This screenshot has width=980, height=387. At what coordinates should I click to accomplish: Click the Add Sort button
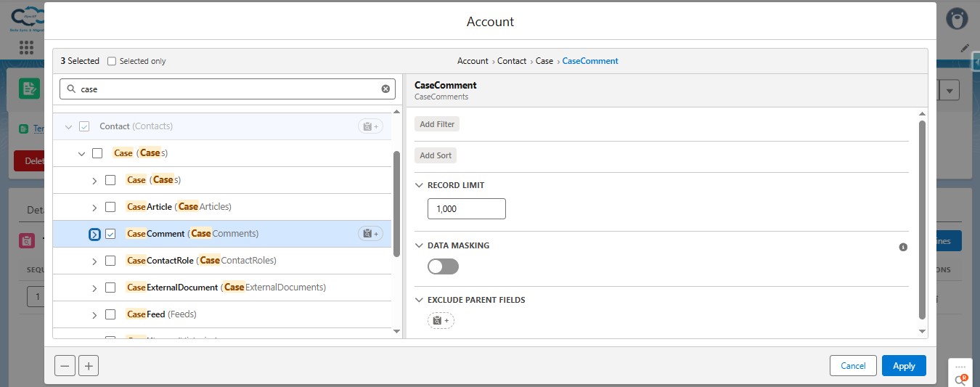(436, 155)
